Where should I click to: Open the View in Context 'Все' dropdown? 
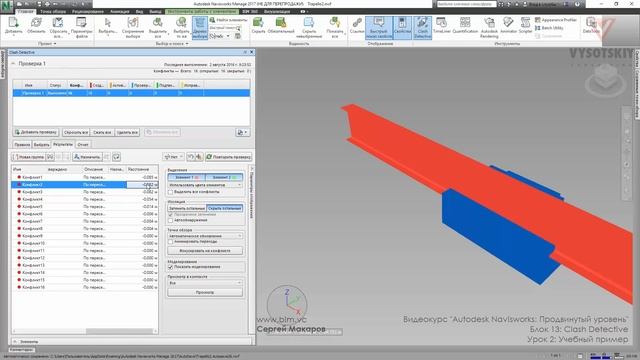click(x=205, y=283)
